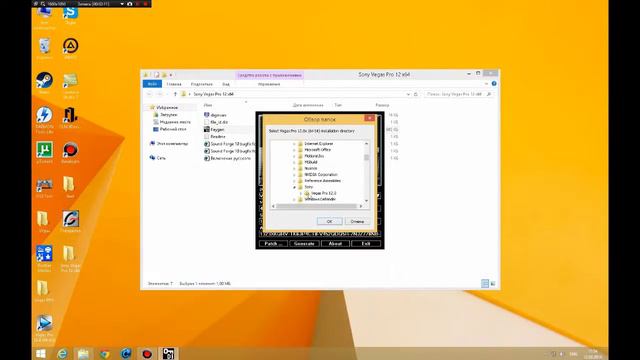Viewport: 640px width, 360px height.
Task: Switch Explorer to large icons view
Action: [x=493, y=283]
